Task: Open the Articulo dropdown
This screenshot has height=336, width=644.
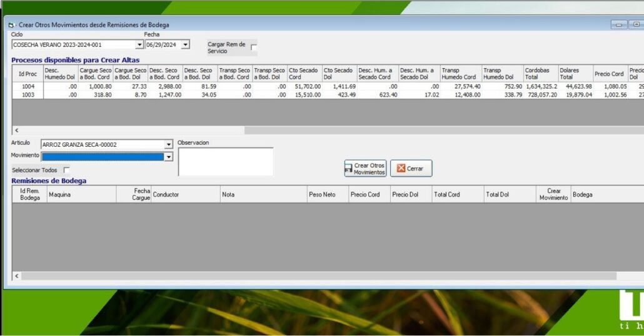Action: (x=168, y=145)
